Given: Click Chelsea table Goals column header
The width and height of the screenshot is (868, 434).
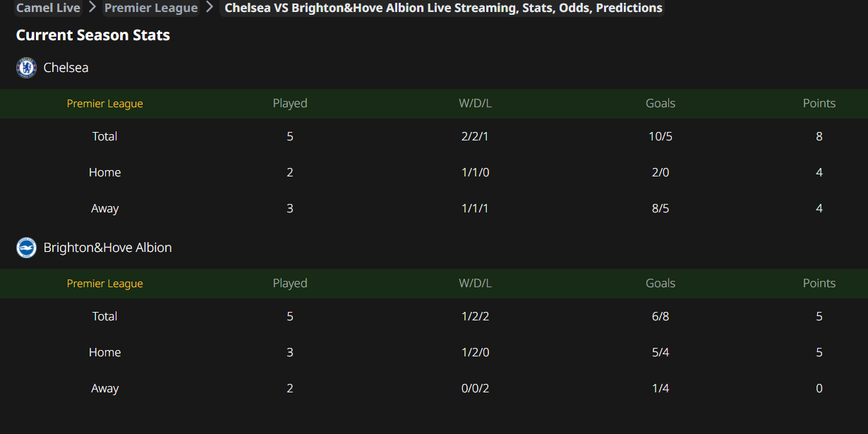Looking at the screenshot, I should tap(661, 104).
